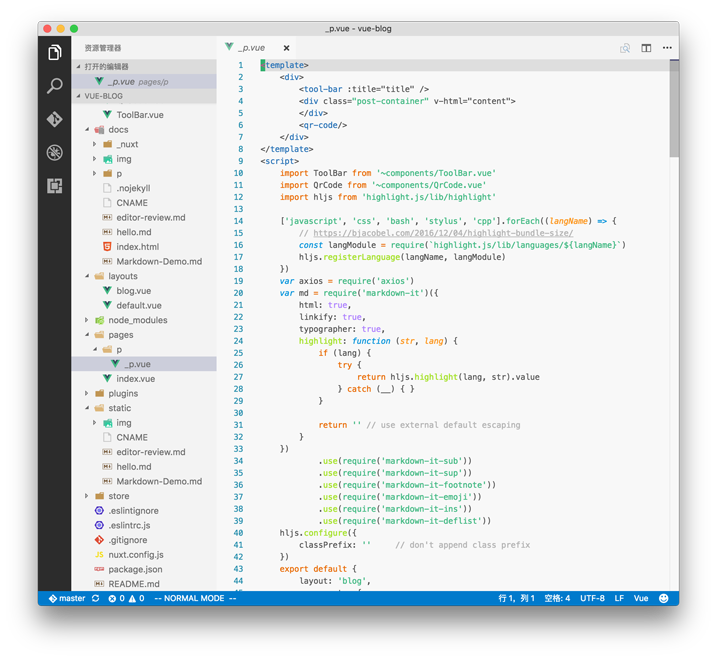Screen dimensions: 716x660
Task: Open the Extensions view in activity bar
Action: click(54, 186)
